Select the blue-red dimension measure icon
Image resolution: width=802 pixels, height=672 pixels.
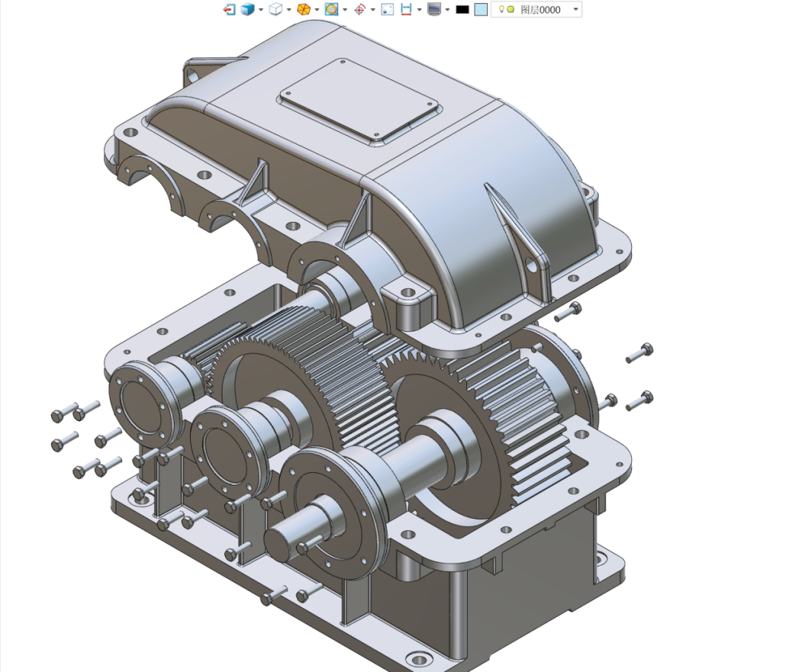pyautogui.click(x=406, y=9)
